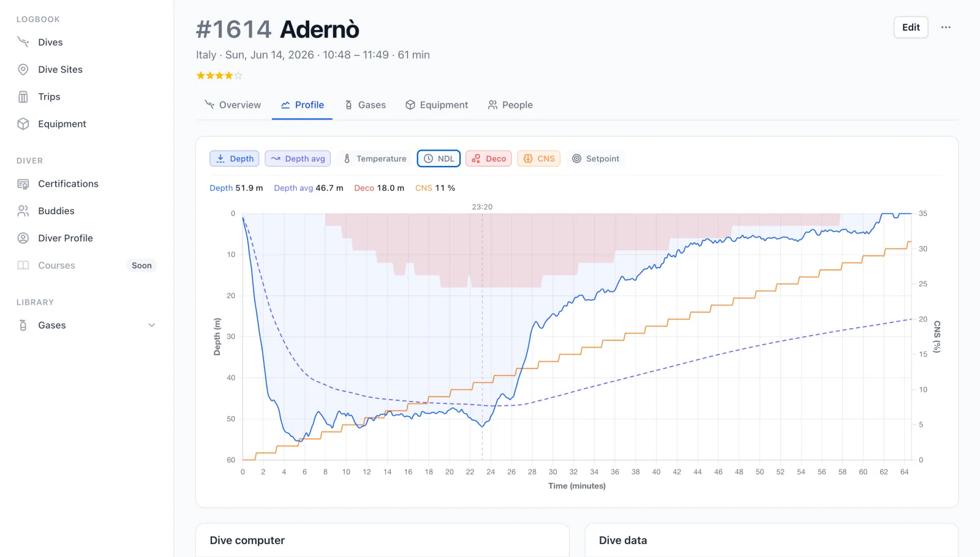Open the three-dots more options menu
Viewport: 980px width, 557px height.
point(946,27)
